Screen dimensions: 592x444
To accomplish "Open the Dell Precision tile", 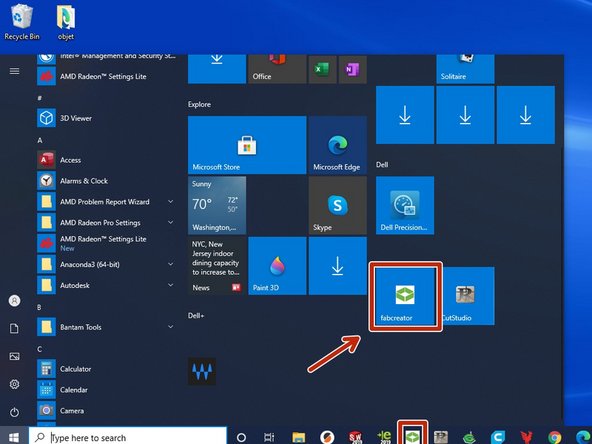I will (405, 205).
